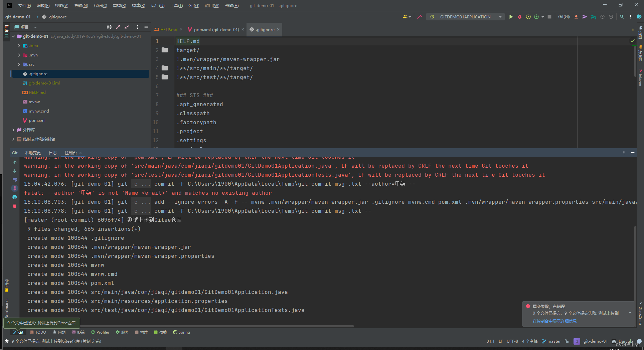Start debugging with the red bug icon

point(519,17)
